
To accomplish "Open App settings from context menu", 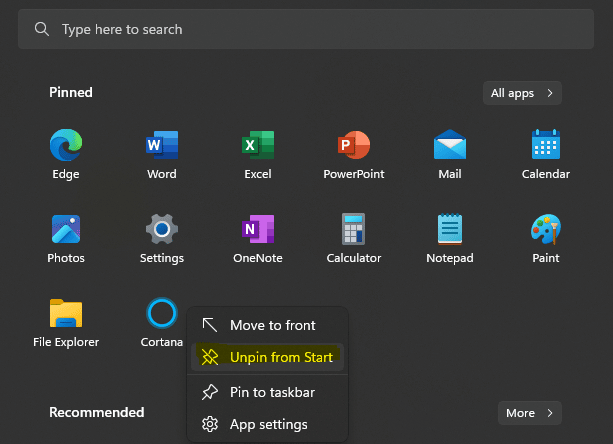I will point(267,424).
